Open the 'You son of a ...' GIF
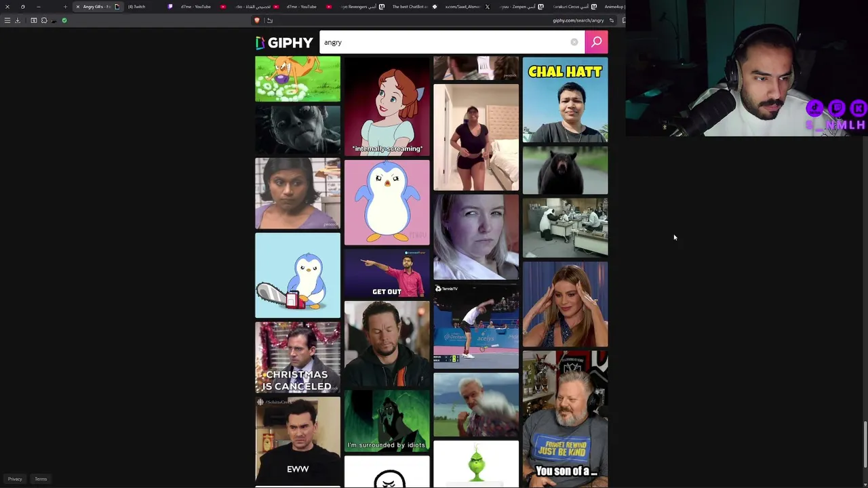Viewport: 868px width, 488px height. tap(565, 419)
